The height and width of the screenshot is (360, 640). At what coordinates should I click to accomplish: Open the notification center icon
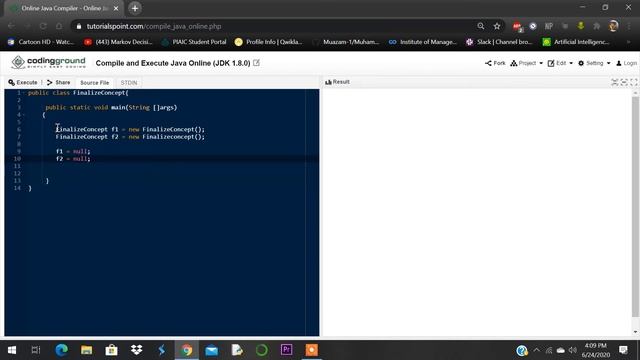tap(623, 350)
